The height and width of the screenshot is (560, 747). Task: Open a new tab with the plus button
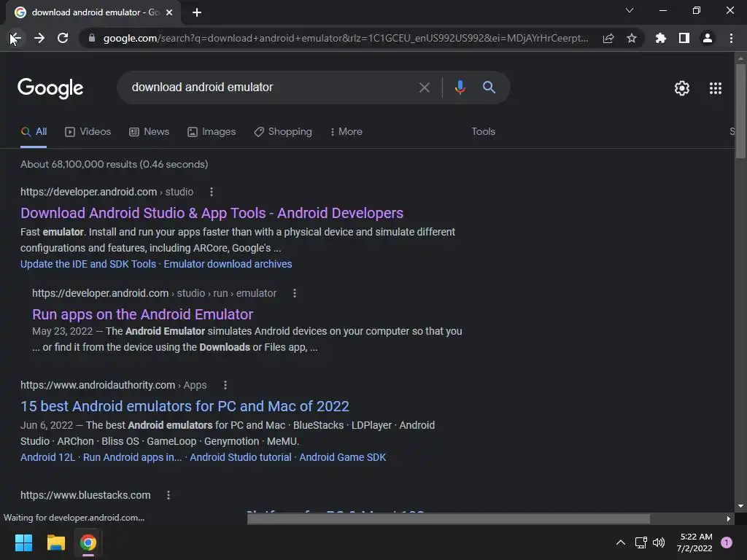[x=197, y=12]
